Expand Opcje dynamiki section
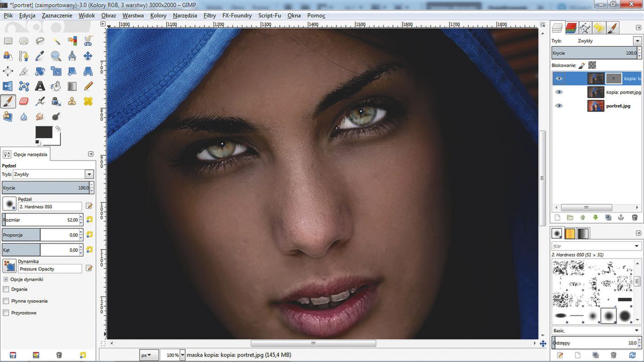 coord(6,279)
